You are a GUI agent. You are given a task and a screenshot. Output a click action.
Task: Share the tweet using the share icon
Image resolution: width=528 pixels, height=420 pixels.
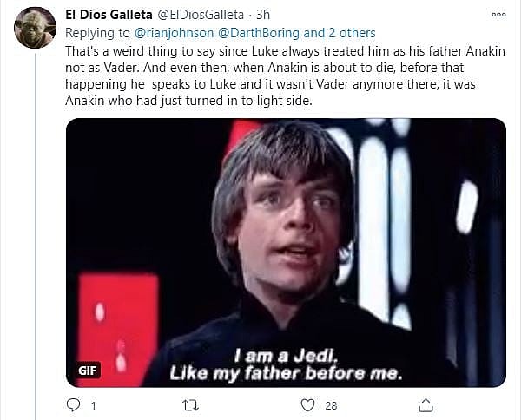pyautogui.click(x=426, y=404)
